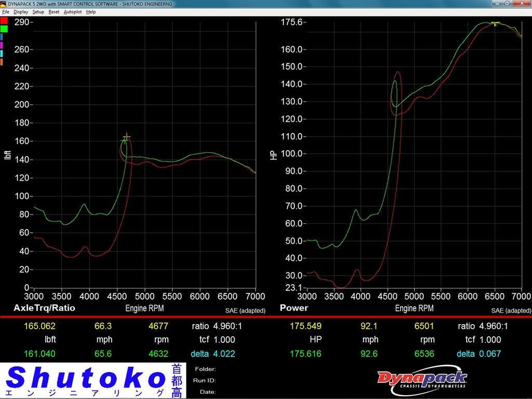This screenshot has height=399, width=532.
Task: Click SAE (adapted) under power graph
Action: click(x=511, y=311)
